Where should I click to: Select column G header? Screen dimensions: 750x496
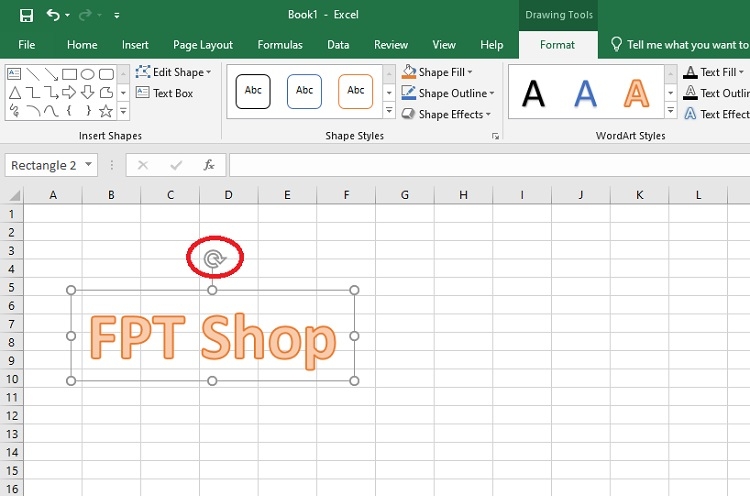pyautogui.click(x=405, y=195)
